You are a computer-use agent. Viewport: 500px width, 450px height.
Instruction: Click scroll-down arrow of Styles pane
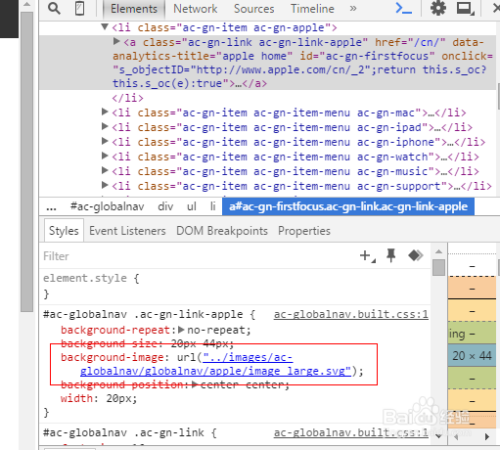click(439, 436)
